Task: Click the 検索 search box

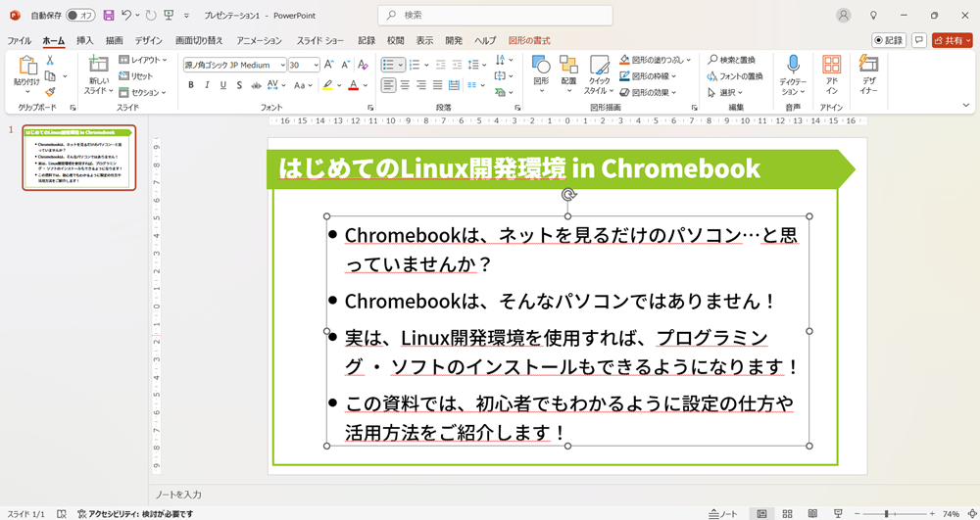Action: point(495,15)
